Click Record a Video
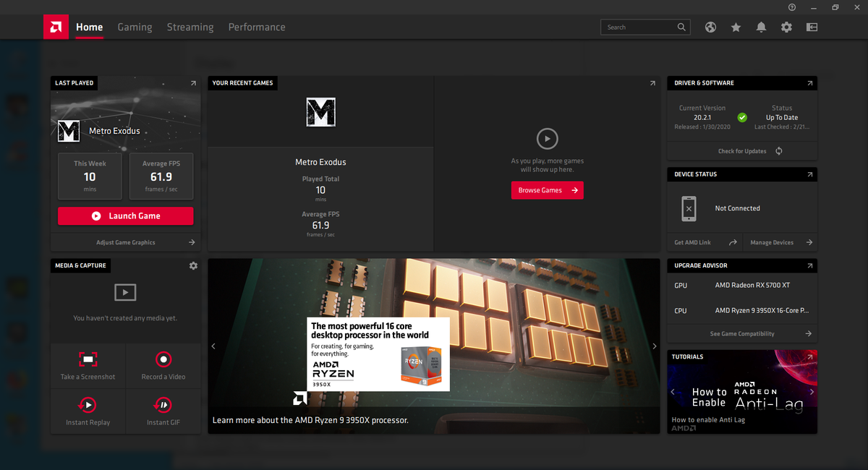 click(163, 366)
